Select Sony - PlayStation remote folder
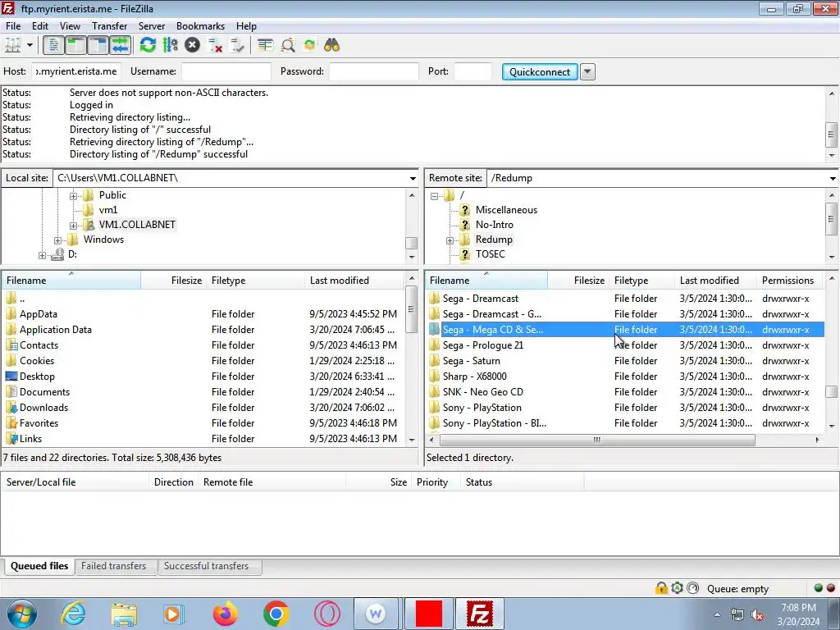 [x=624, y=408]
